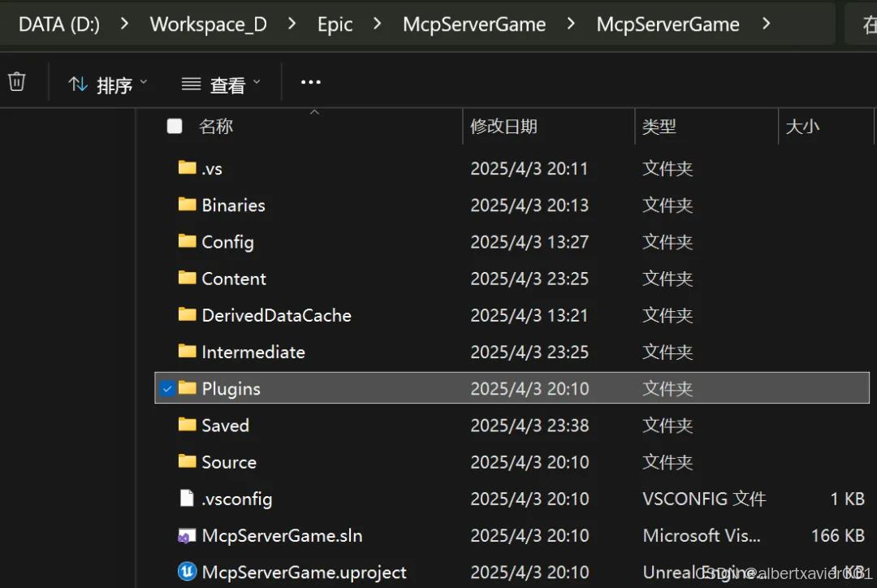Click the .vs date 2025/4/3 20:11
This screenshot has width=877, height=588.
529,168
